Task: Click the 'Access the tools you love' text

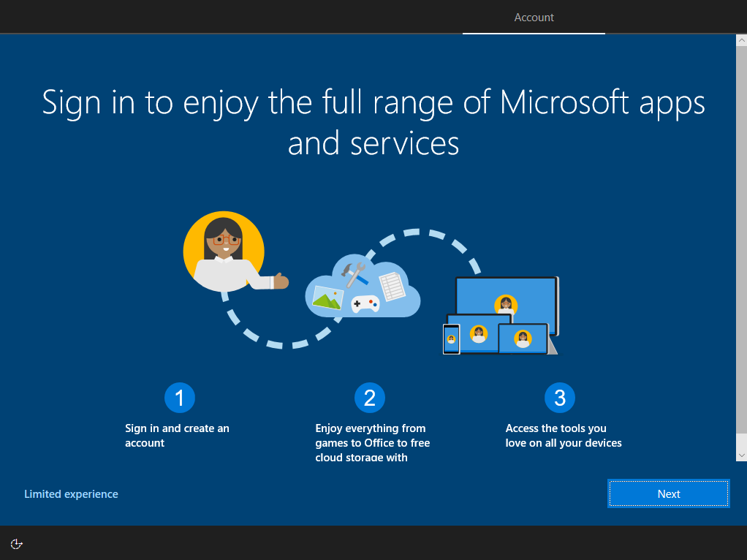Action: [x=563, y=435]
